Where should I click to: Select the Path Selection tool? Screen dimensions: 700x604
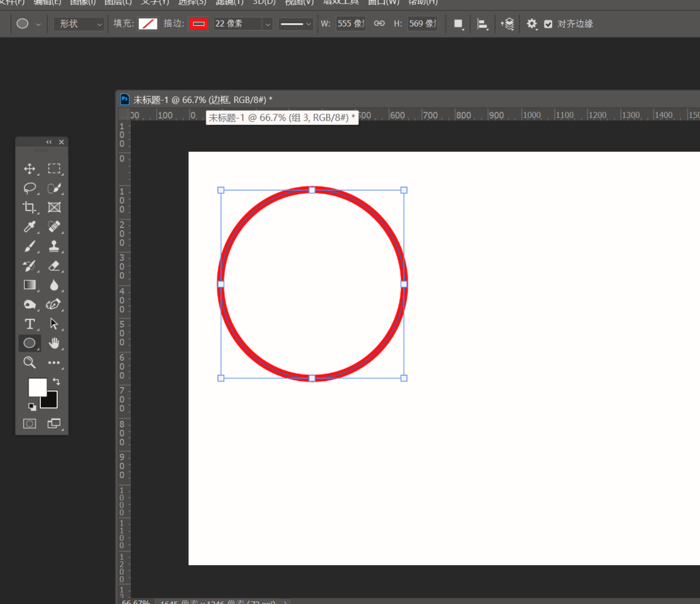point(54,323)
